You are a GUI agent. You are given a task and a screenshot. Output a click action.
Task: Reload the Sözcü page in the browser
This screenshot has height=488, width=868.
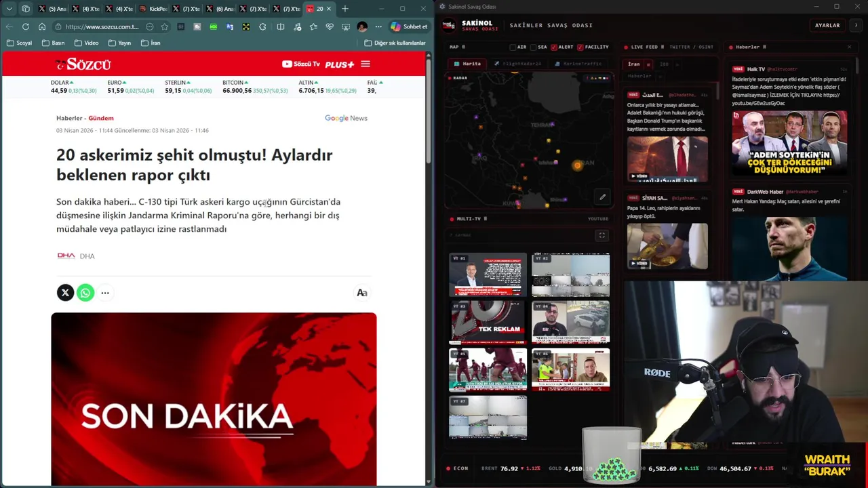tap(26, 26)
